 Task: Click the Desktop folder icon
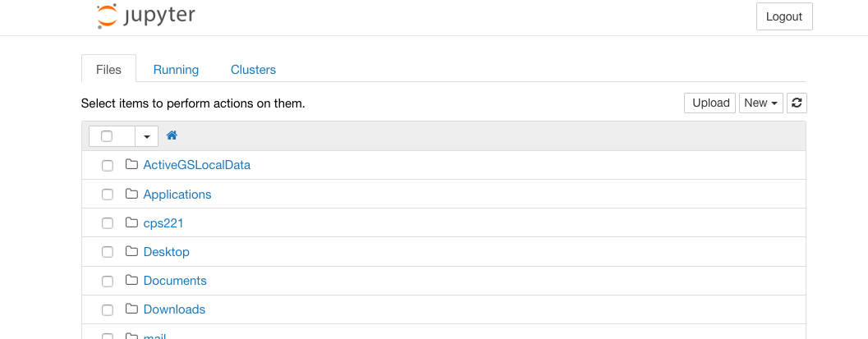point(131,252)
